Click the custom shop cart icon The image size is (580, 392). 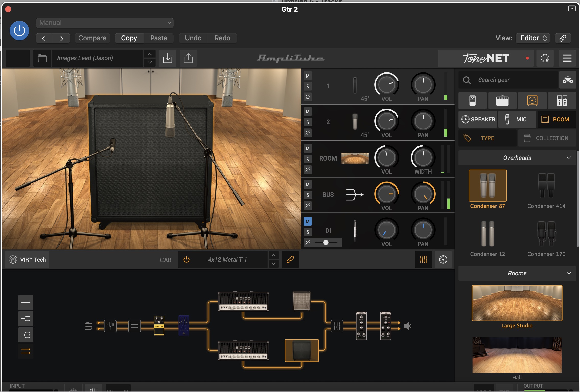pos(568,80)
